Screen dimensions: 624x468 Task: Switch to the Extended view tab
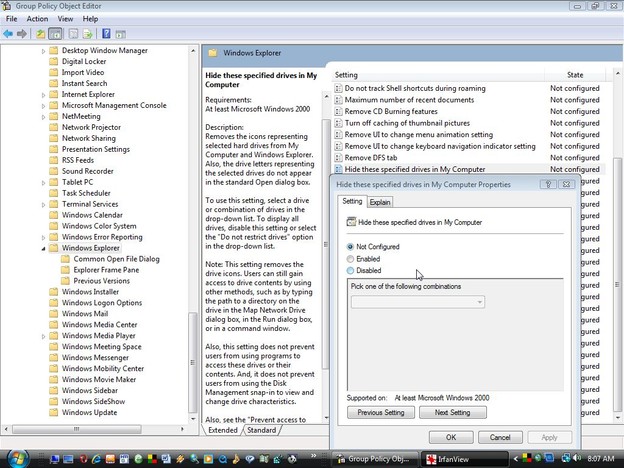point(223,430)
